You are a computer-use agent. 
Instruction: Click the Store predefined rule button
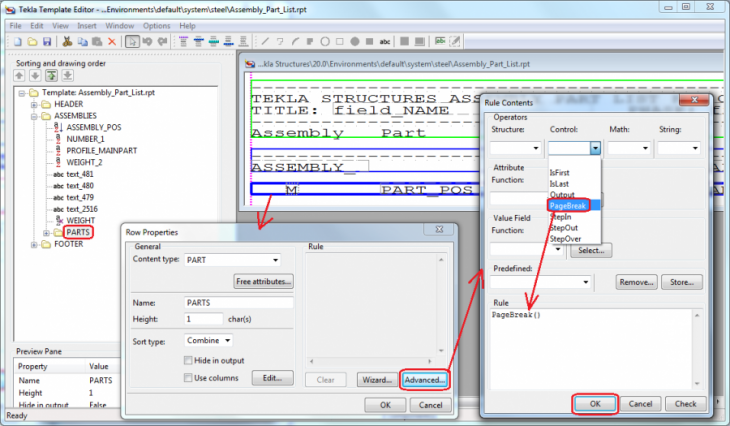pyautogui.click(x=682, y=282)
